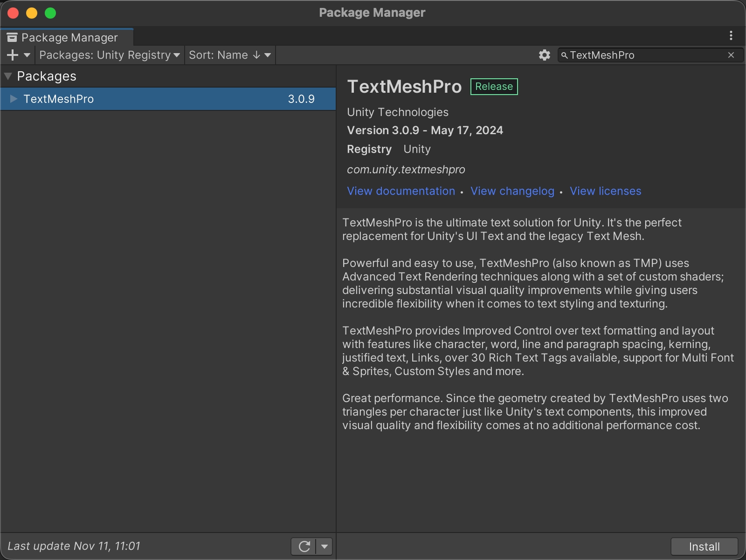Open the three-dot window options menu
746x560 pixels.
click(731, 35)
